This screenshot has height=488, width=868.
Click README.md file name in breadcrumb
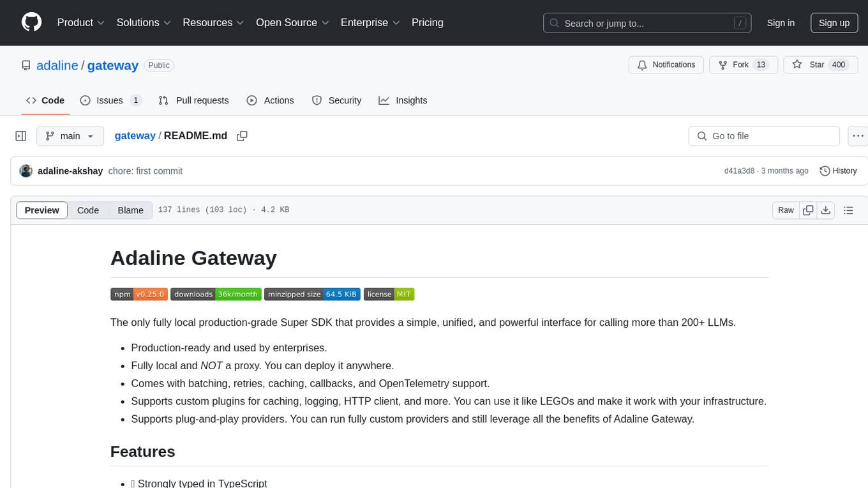195,135
